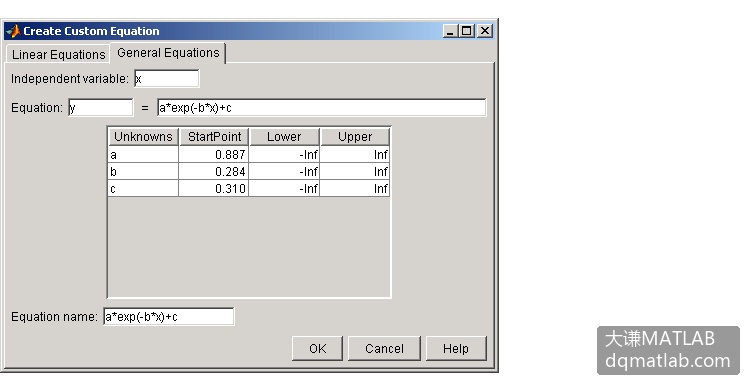750x385 pixels.
Task: Click the MATLAB icon in the title bar
Action: (x=13, y=31)
